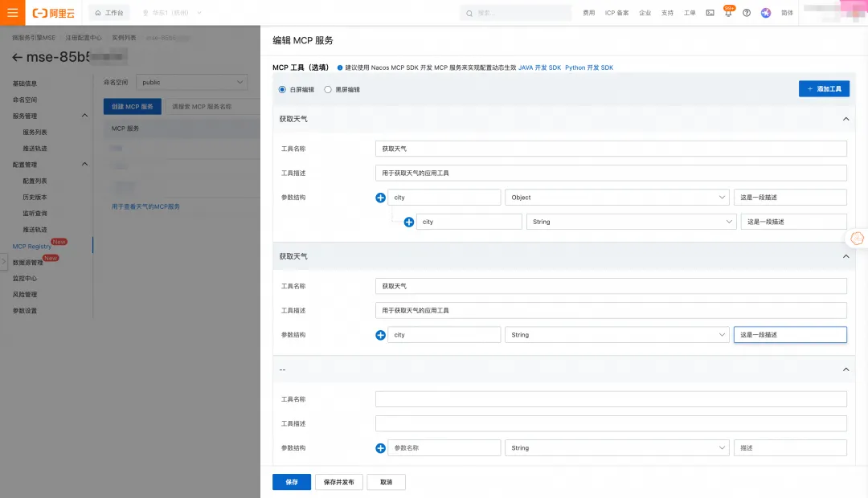Open the ICP 备案 menu item
The height and width of the screenshot is (498, 868).
(x=616, y=13)
